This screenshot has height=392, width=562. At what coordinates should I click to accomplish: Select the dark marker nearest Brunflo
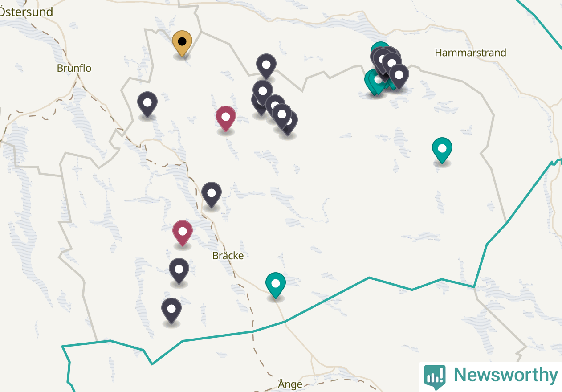pyautogui.click(x=147, y=104)
